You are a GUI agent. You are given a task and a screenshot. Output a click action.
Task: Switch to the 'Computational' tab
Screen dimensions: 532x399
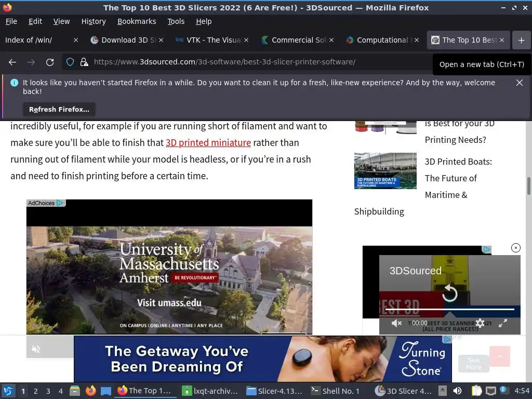[380, 40]
